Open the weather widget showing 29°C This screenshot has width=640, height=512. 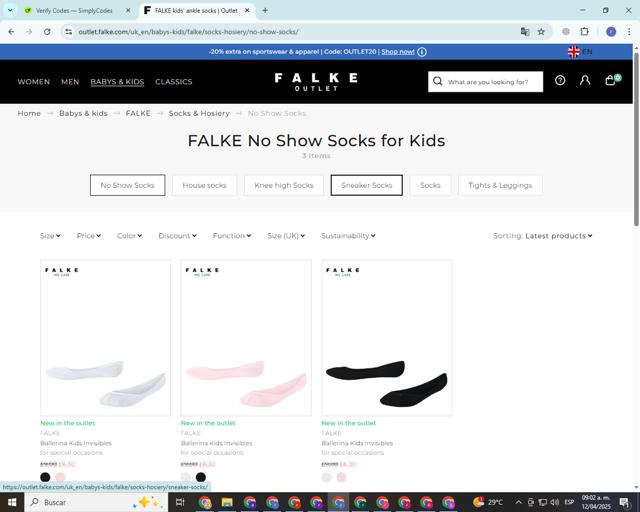click(488, 502)
